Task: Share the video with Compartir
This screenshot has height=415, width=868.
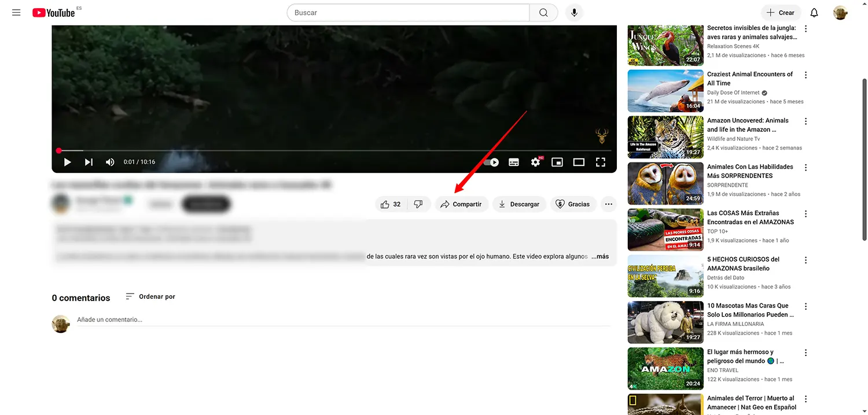Action: click(x=461, y=204)
